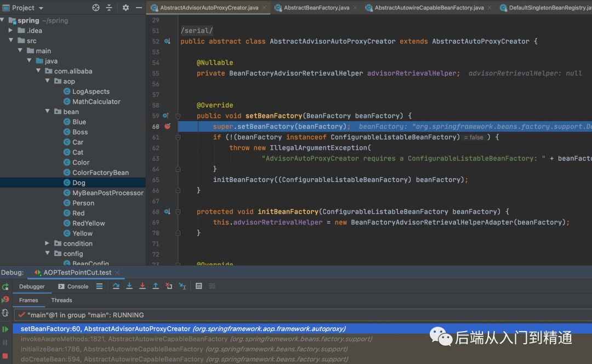Click the fold-end marker on line 64
This screenshot has height=364, width=592.
pos(178,169)
